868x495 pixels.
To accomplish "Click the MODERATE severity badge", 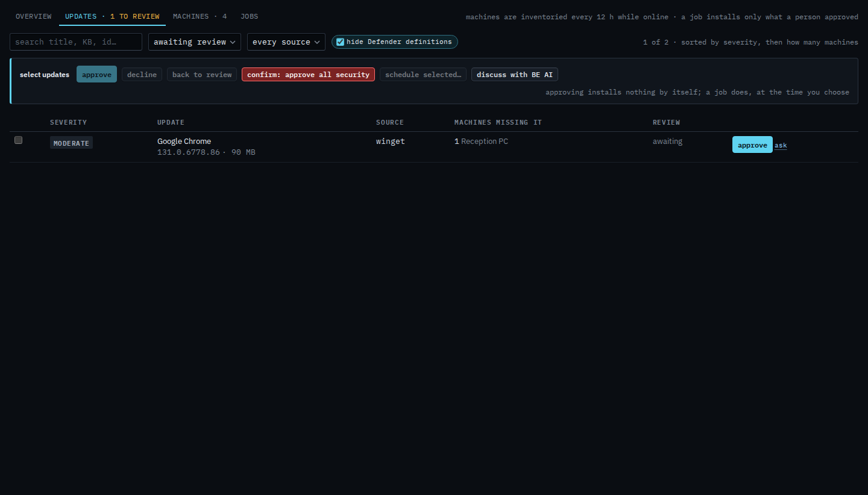I will [71, 143].
